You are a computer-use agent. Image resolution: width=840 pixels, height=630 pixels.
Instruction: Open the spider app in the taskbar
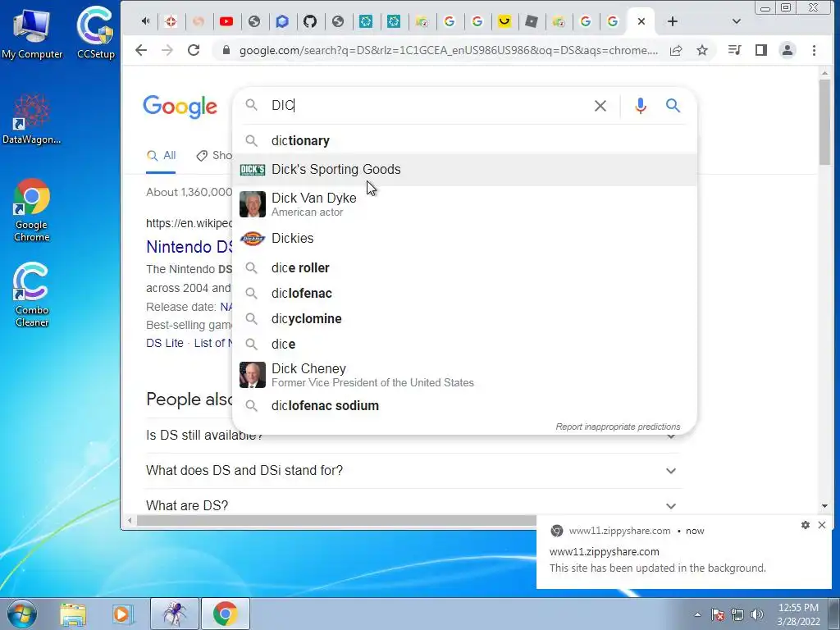[175, 614]
